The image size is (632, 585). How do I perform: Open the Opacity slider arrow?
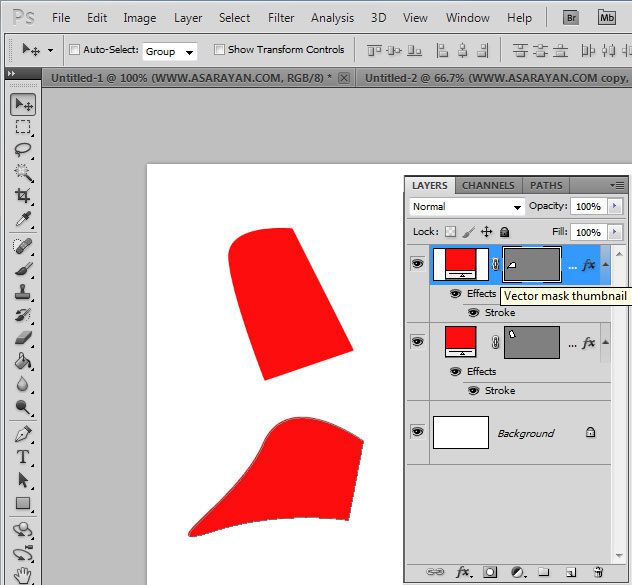pyautogui.click(x=615, y=207)
